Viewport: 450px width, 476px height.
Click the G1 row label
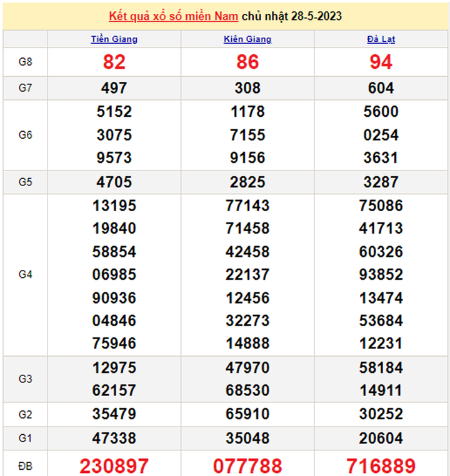tap(25, 438)
